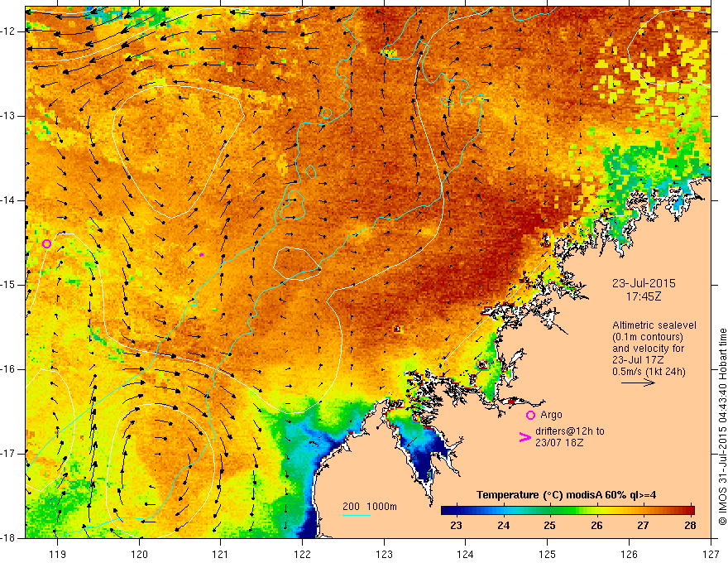
Task: Click the color bar tick label 26
Action: point(596,526)
